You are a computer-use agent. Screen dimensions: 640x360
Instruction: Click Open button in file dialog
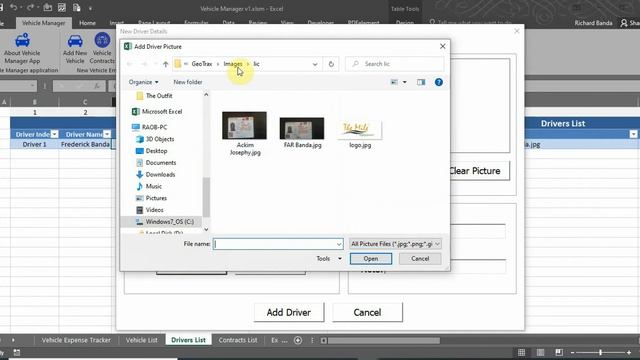pos(371,259)
